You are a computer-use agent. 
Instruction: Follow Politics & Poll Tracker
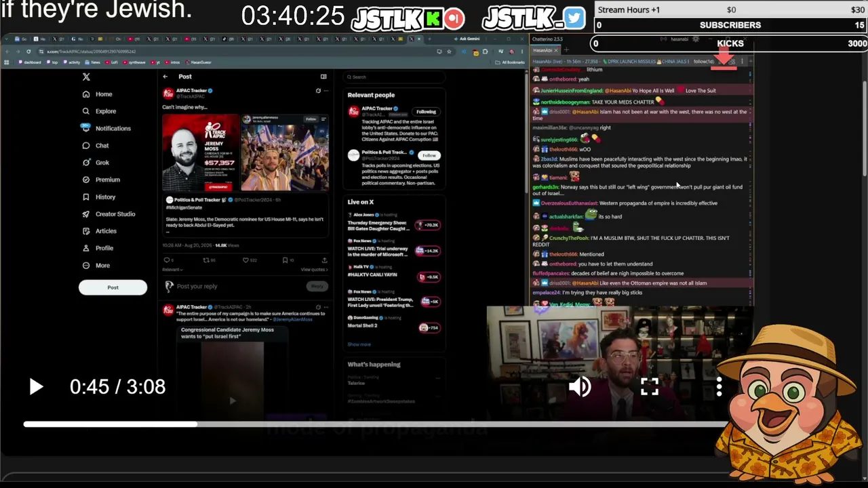429,155
